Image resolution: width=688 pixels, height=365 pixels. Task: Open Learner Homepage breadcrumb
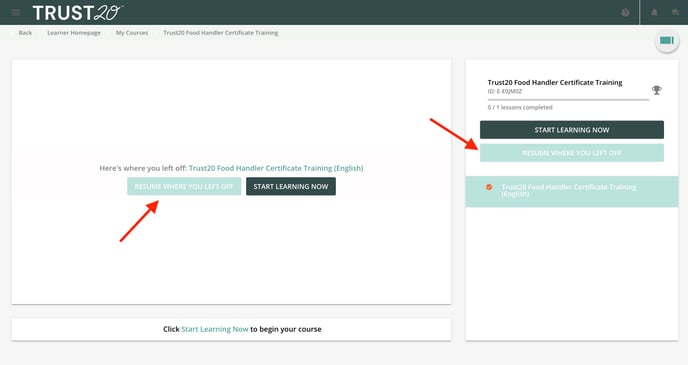click(x=74, y=33)
